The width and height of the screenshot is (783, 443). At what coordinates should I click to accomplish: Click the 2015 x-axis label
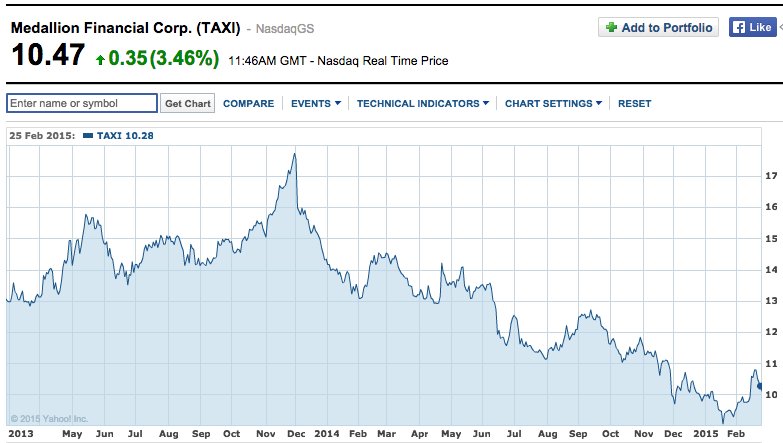pyautogui.click(x=706, y=434)
